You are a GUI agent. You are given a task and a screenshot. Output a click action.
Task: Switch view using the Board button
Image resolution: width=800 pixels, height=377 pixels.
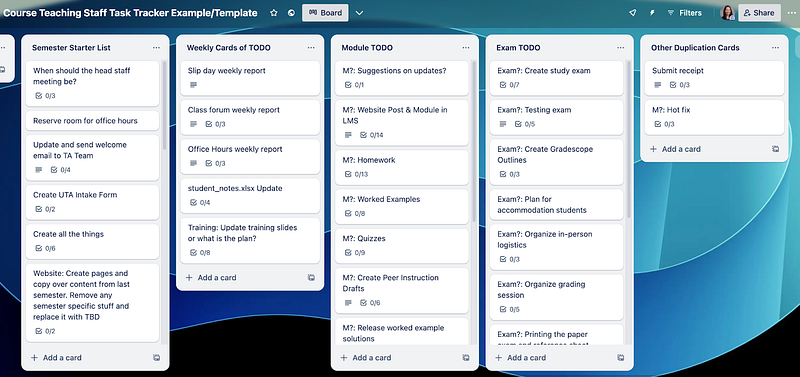point(325,13)
